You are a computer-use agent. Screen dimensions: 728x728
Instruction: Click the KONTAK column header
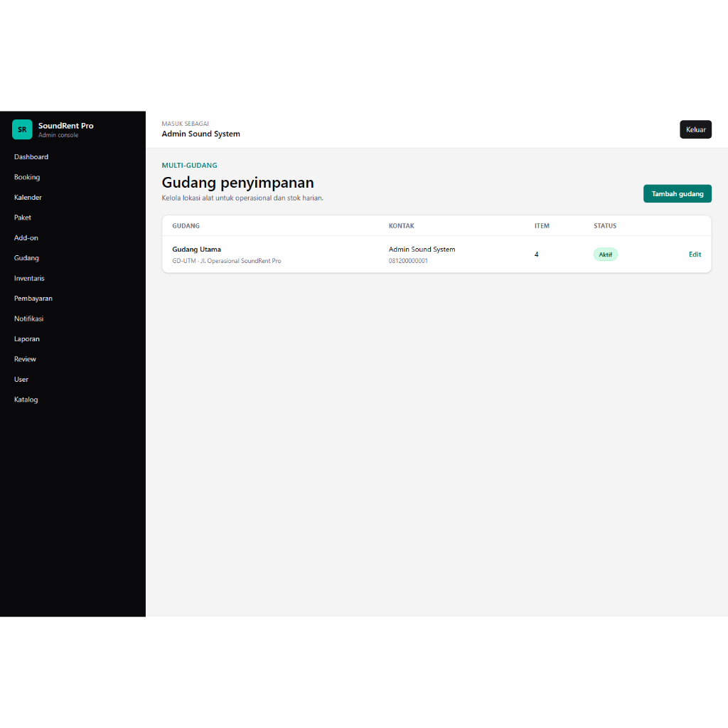coord(401,226)
